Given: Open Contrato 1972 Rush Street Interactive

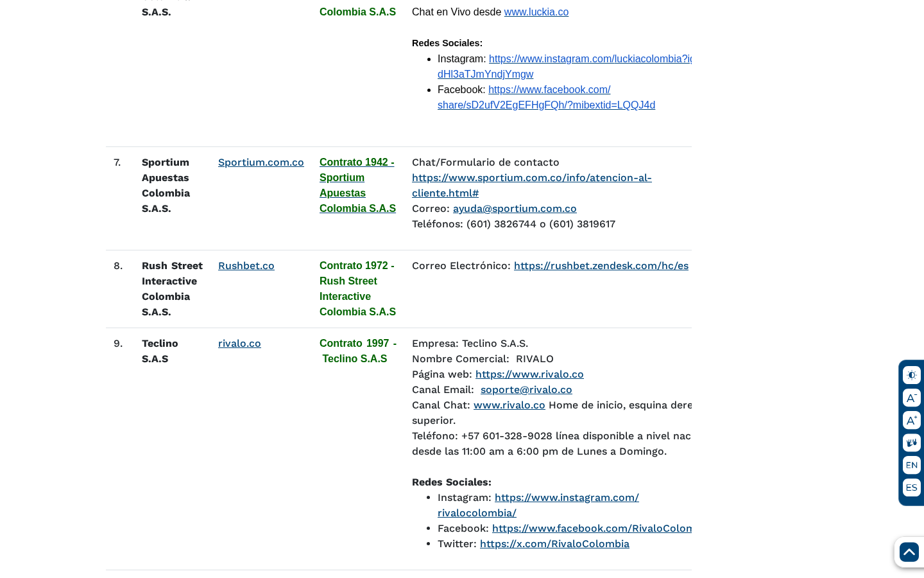Looking at the screenshot, I should tap(357, 288).
